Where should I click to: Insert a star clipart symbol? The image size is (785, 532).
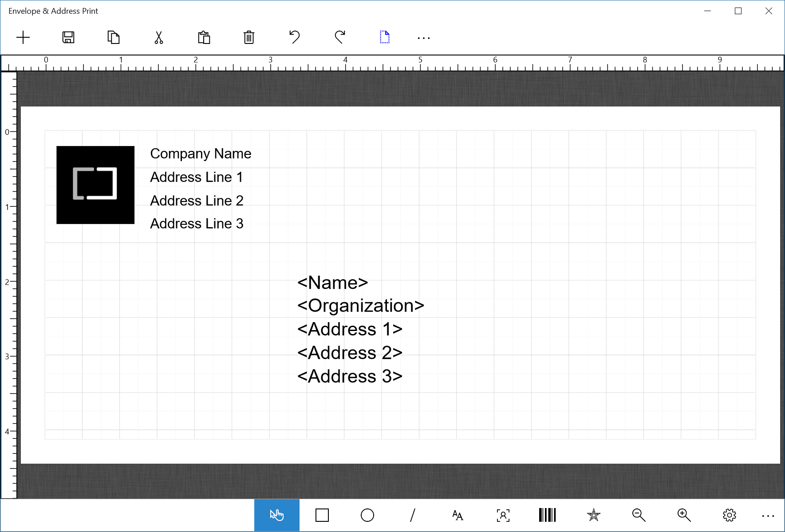pos(594,515)
